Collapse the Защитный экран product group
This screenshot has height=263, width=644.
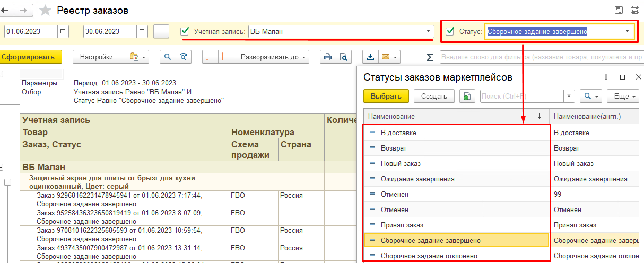click(8, 182)
